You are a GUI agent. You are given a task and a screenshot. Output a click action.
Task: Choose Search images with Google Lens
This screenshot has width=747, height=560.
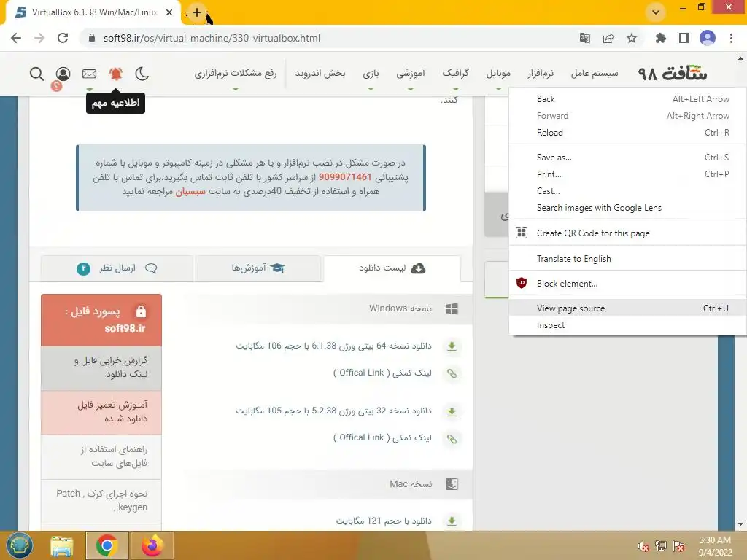[x=627, y=208]
